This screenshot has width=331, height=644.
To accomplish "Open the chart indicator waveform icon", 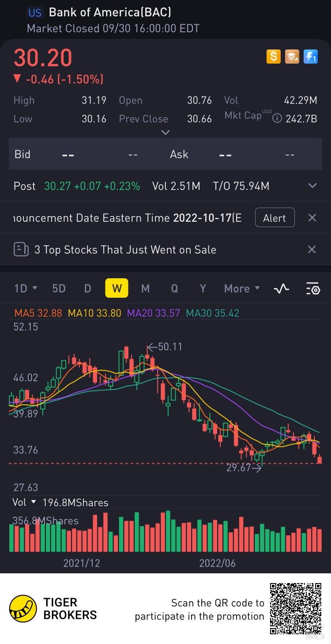I will tap(282, 289).
